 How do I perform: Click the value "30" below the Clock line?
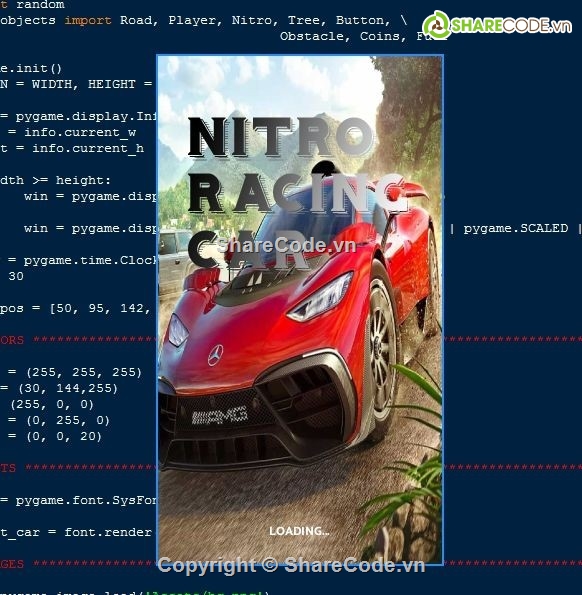[x=16, y=276]
